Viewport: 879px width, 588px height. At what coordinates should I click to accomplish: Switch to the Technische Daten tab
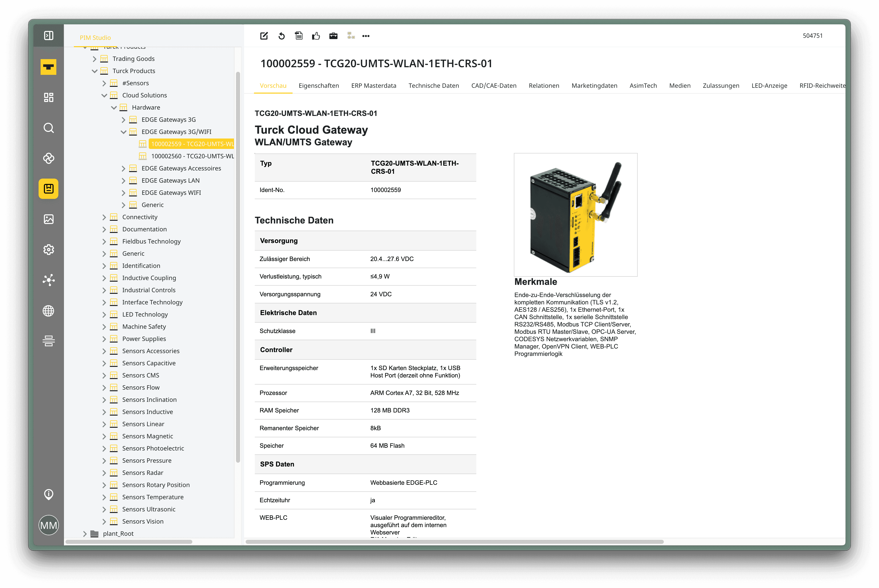[x=434, y=85]
